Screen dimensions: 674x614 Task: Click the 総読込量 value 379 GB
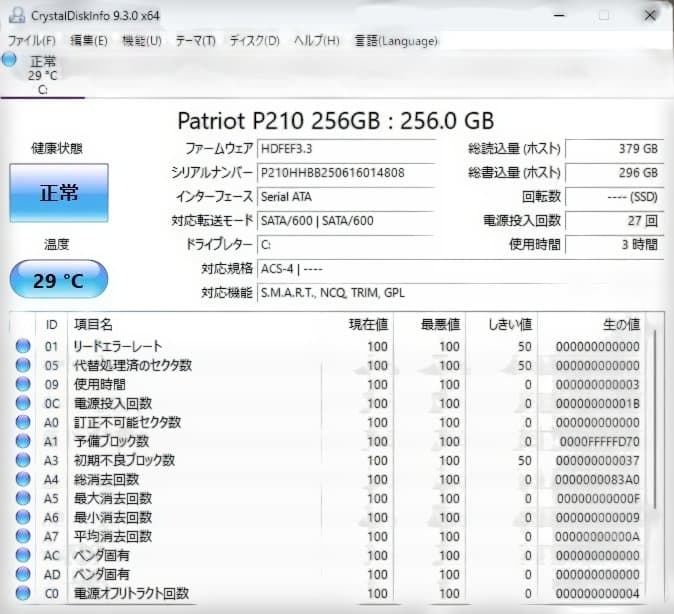(x=615, y=149)
